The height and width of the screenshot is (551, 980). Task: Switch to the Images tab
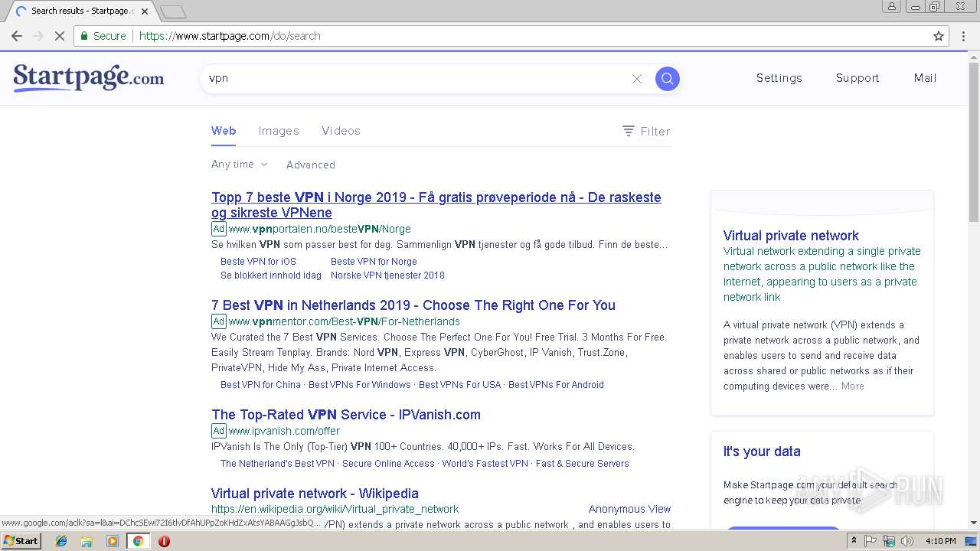pos(279,131)
